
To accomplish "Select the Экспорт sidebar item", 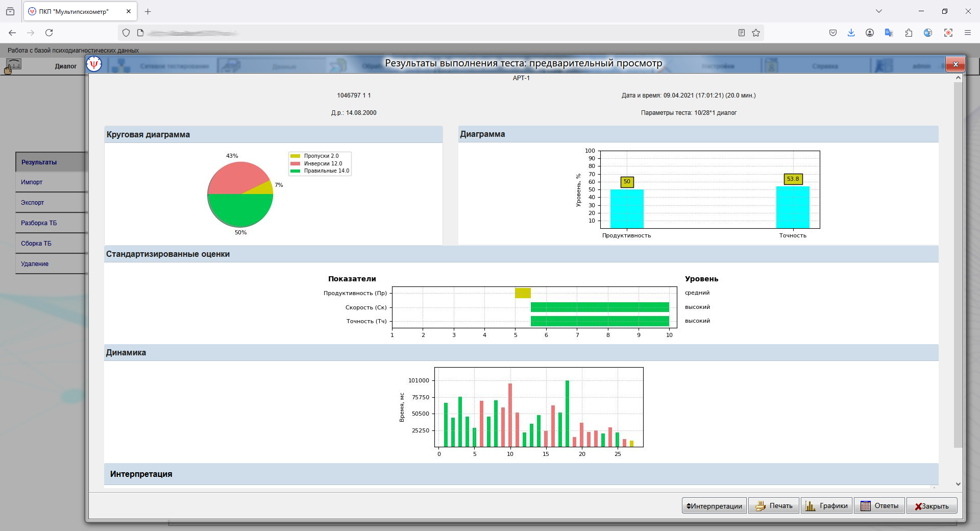I will (x=33, y=203).
